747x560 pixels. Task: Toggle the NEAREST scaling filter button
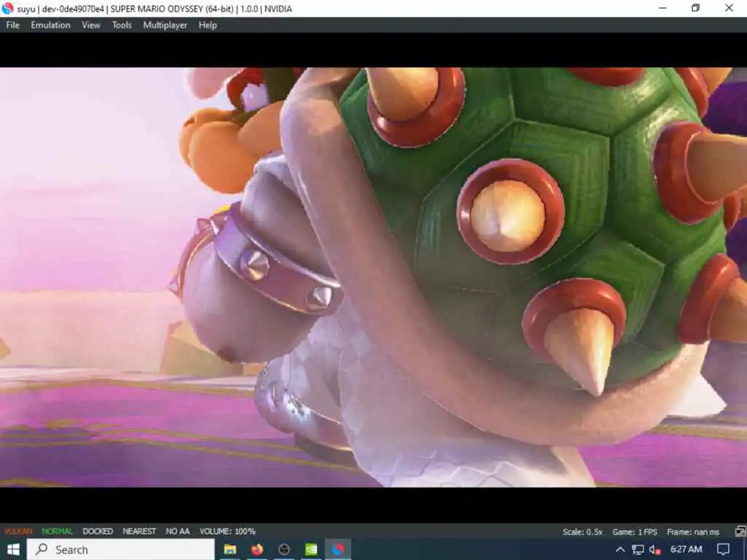(139, 531)
